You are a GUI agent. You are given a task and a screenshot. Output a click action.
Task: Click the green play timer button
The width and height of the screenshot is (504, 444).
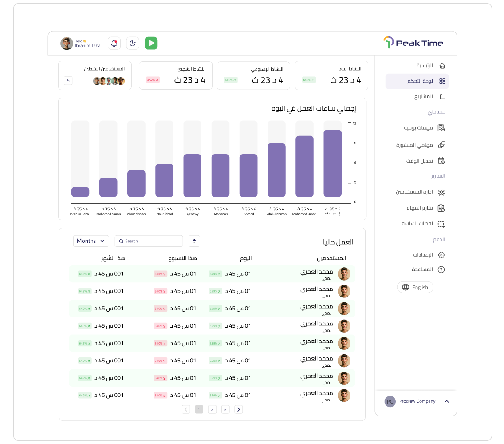pos(151,43)
